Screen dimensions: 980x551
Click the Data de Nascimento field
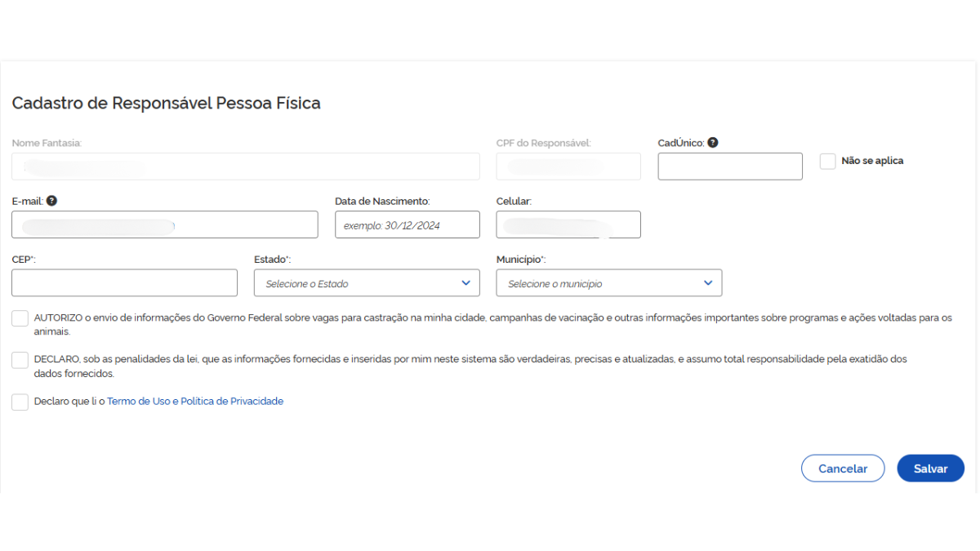click(x=407, y=224)
